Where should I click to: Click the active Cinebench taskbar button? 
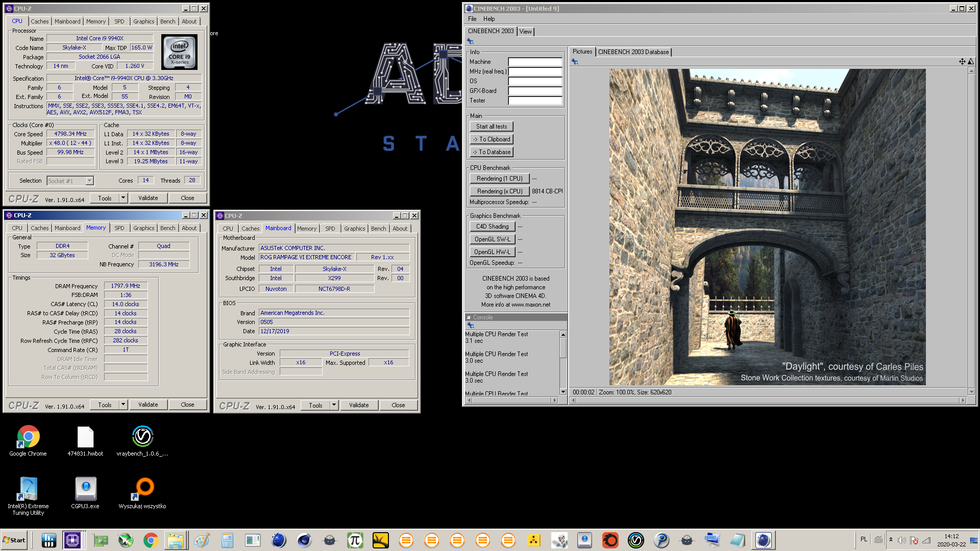763,540
